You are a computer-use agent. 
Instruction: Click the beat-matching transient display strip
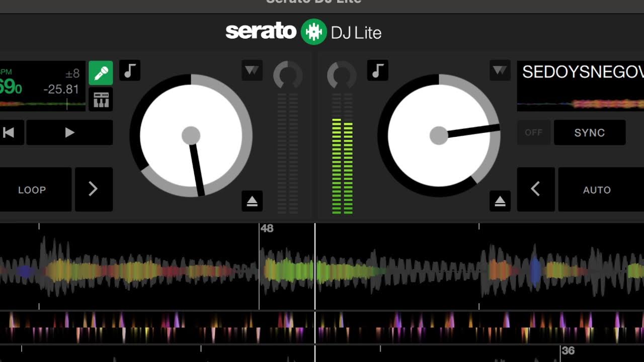[x=322, y=327]
